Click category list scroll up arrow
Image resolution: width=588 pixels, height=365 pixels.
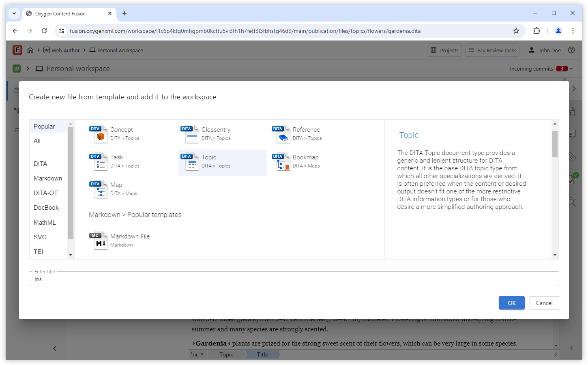pos(71,124)
